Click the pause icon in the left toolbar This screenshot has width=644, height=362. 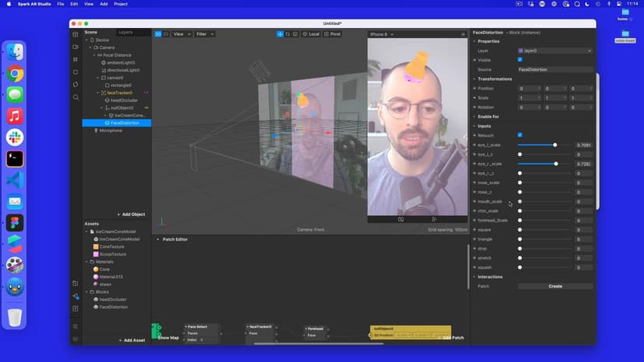point(75,60)
